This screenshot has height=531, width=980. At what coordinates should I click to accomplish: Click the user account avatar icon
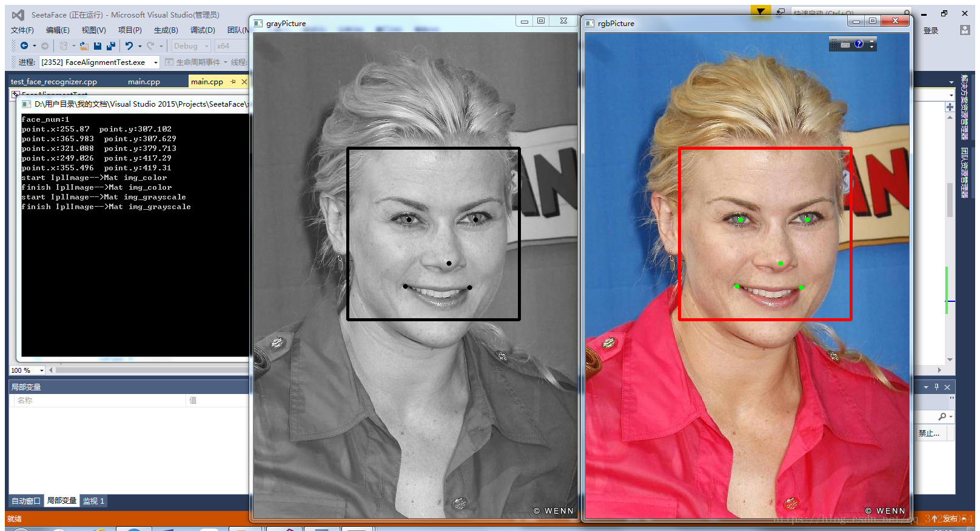[965, 30]
